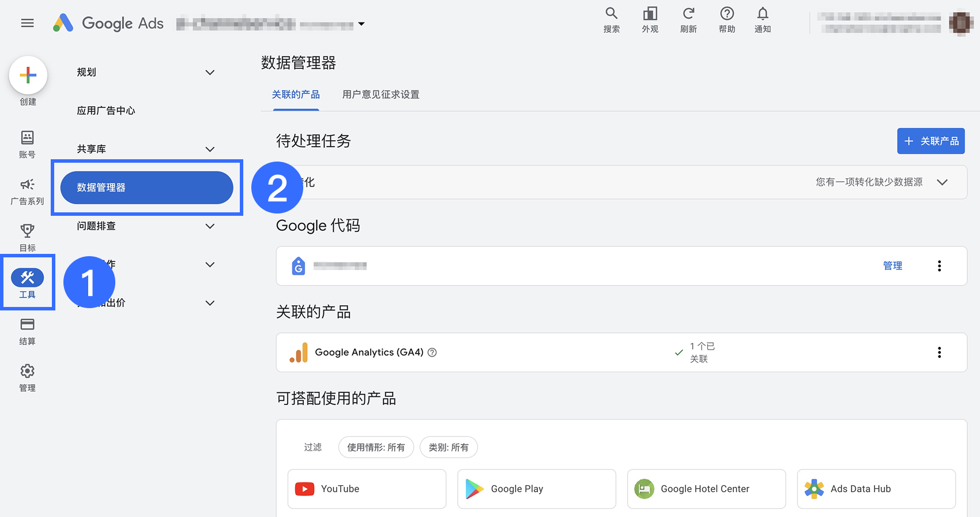This screenshot has width=980, height=517.
Task: Select the Google Hotel Center card
Action: [706, 489]
